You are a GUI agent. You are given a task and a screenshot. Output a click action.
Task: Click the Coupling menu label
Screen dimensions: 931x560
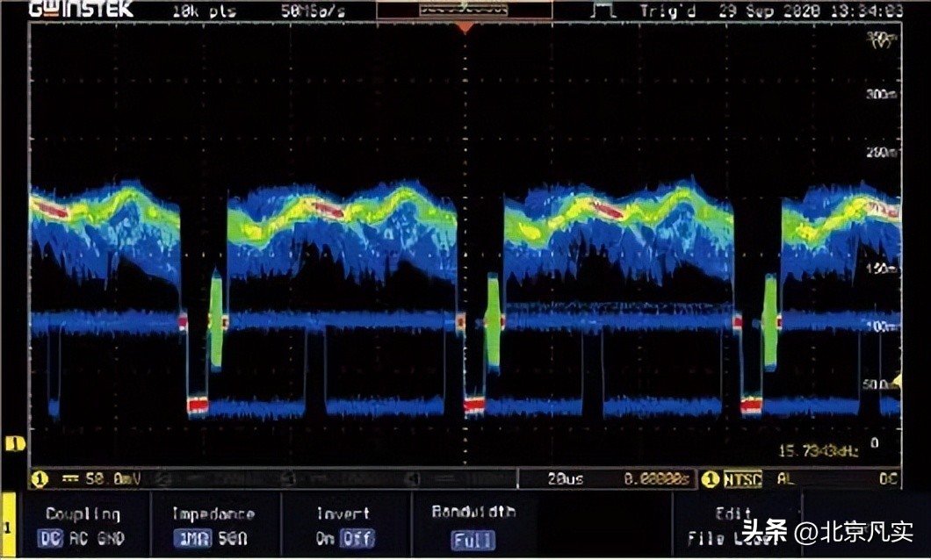click(x=83, y=513)
